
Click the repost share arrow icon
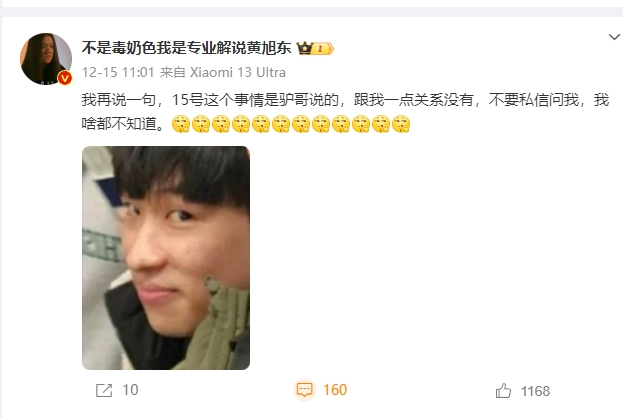click(x=104, y=390)
